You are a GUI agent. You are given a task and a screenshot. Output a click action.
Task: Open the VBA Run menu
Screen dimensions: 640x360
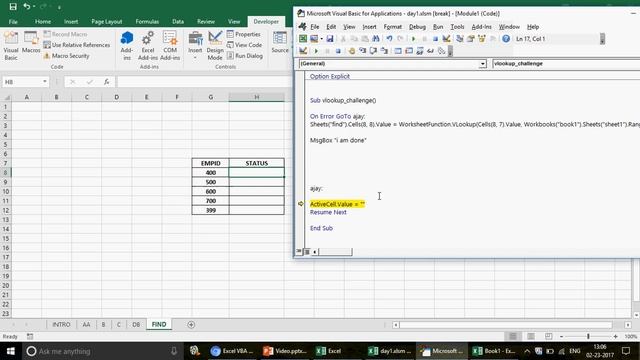(x=438, y=27)
